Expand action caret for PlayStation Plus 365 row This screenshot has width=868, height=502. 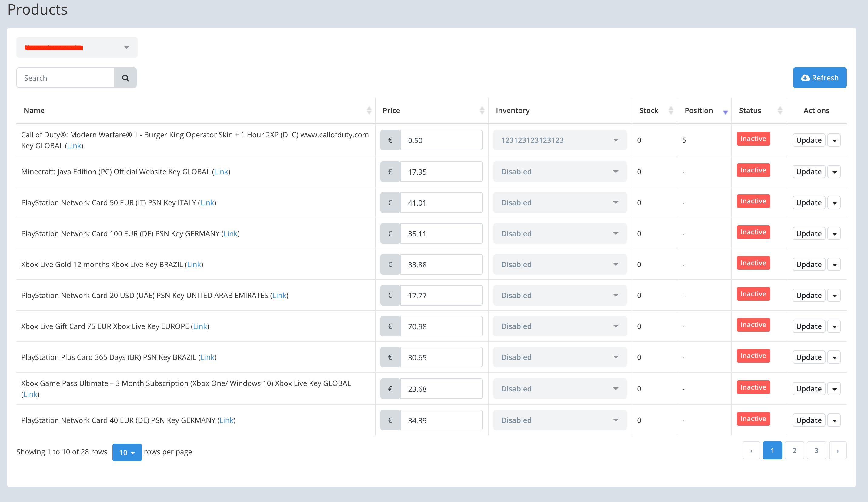coord(834,357)
